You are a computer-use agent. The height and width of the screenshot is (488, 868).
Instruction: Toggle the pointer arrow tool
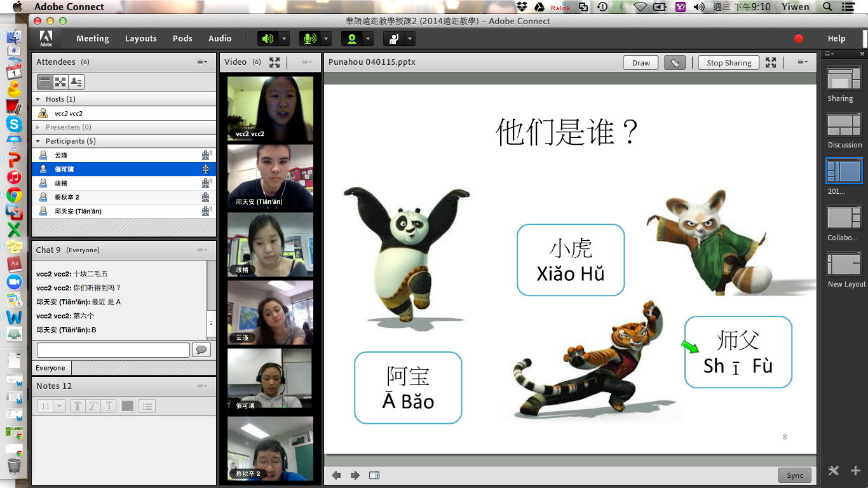675,63
